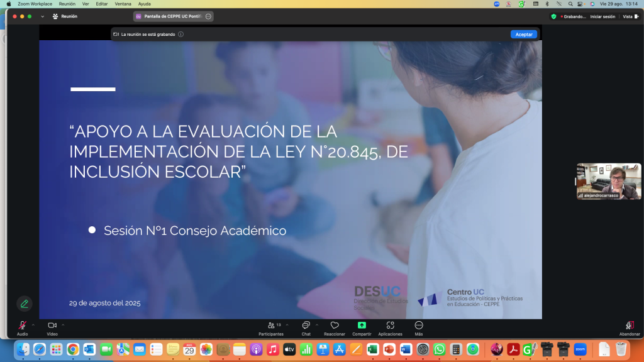Open the Apple menu
Screen dimensions: 644x362
pyautogui.click(x=9, y=4)
